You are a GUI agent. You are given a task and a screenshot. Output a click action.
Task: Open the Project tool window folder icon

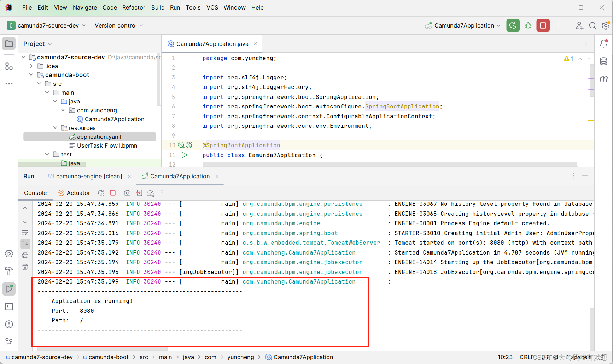coord(9,44)
